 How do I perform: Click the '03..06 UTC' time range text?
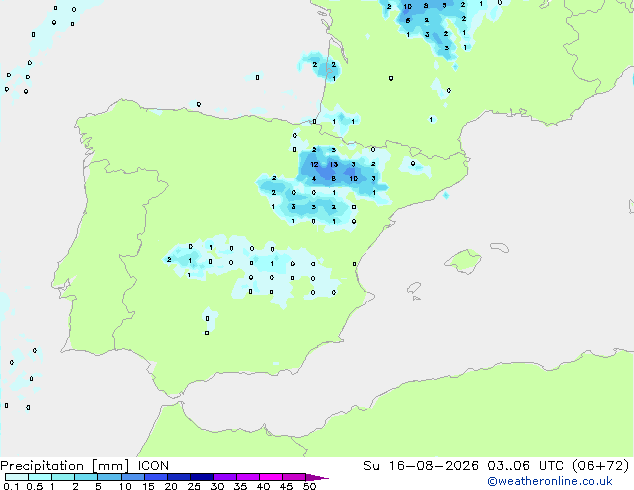(x=525, y=466)
